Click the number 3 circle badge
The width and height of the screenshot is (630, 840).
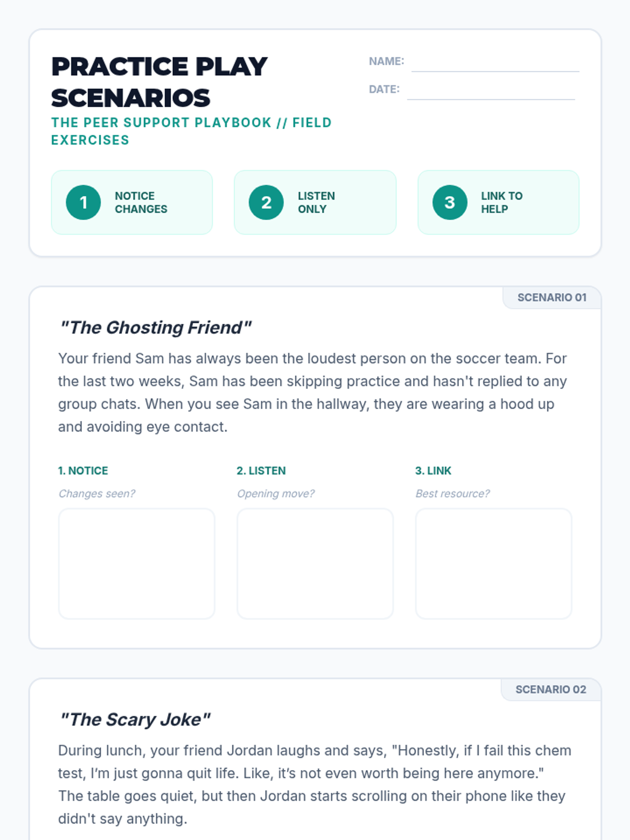tap(449, 203)
